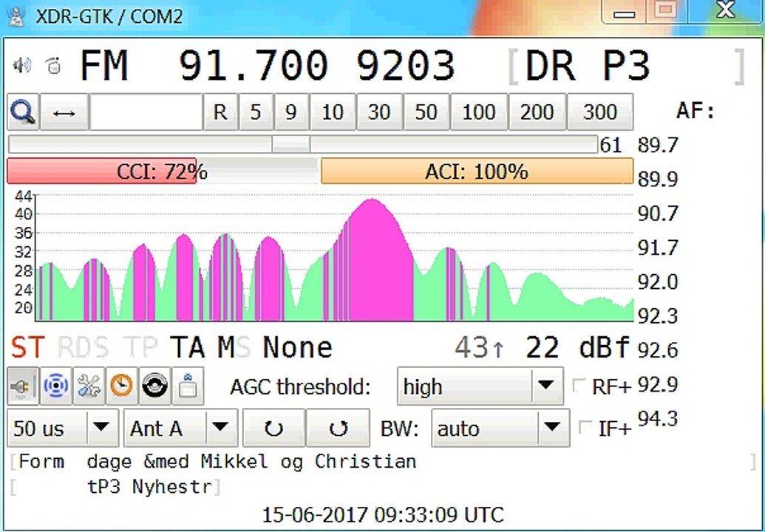765x532 pixels.
Task: Select the 50 kHz step button
Action: click(x=426, y=112)
